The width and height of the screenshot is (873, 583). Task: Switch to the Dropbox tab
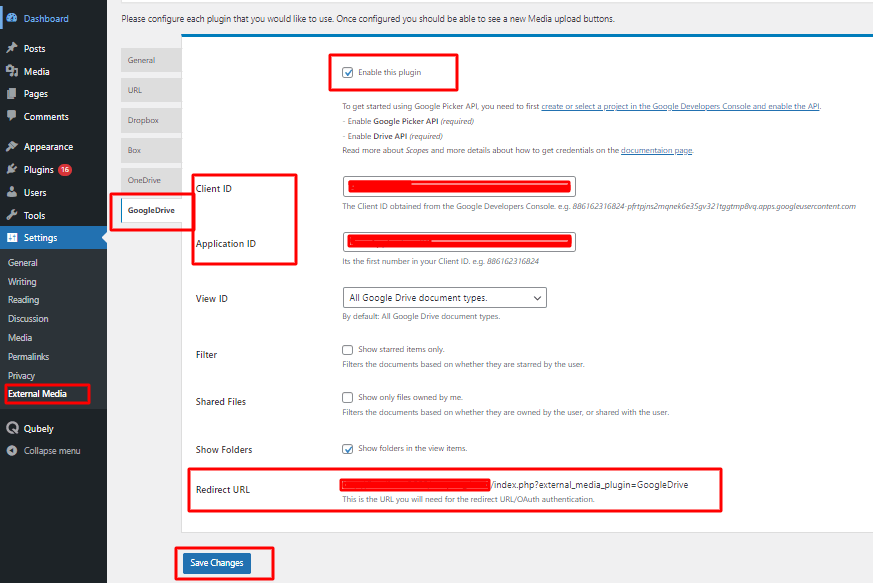point(151,120)
